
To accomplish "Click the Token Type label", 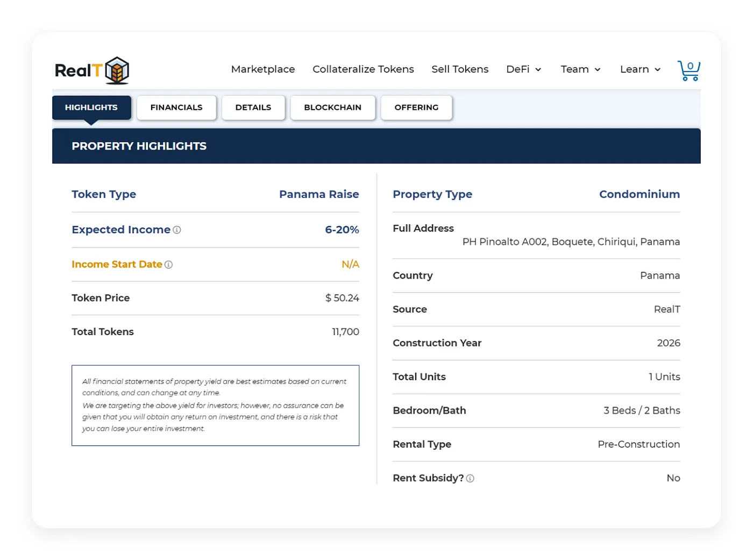I will tap(104, 194).
